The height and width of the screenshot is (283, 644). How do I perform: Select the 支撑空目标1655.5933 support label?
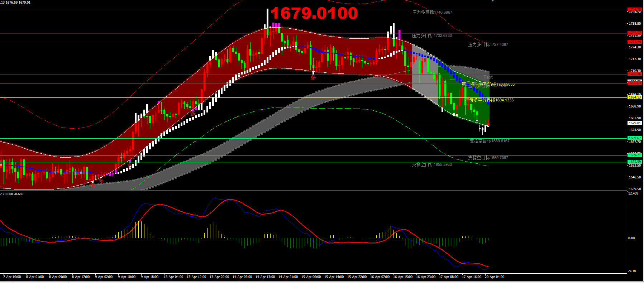point(432,164)
